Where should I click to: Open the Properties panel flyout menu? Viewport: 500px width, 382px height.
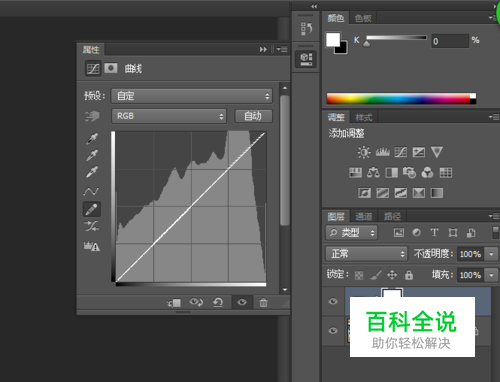[282, 50]
